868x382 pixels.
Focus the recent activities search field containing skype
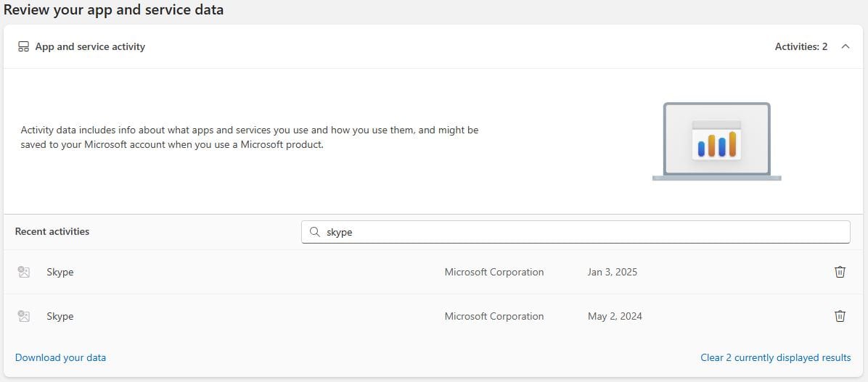click(x=576, y=232)
